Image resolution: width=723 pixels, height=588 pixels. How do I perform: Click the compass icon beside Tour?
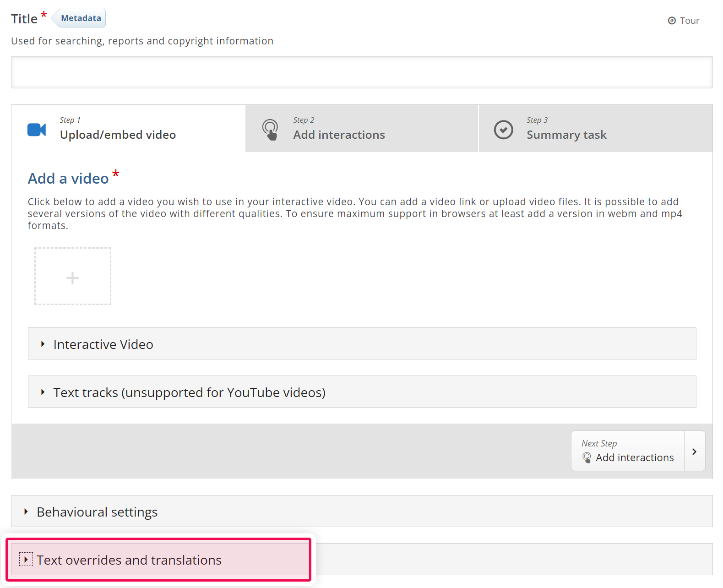(672, 21)
